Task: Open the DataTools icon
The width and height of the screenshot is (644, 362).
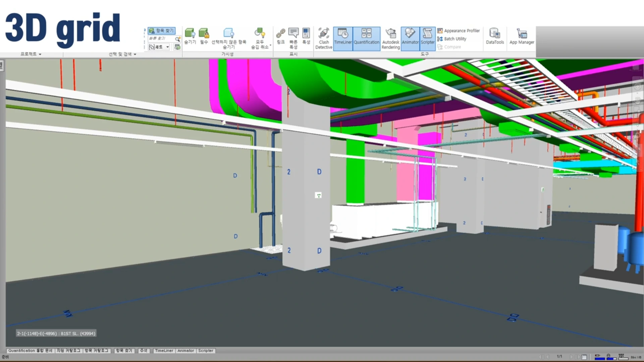Action: pyautogui.click(x=495, y=36)
